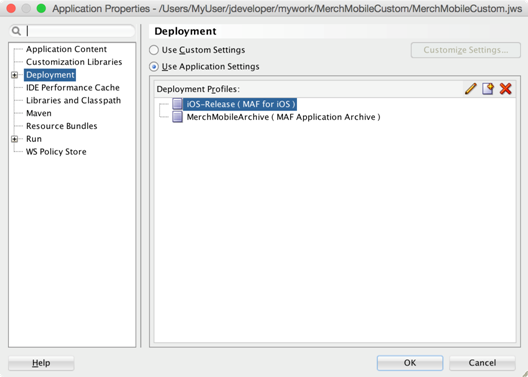Image resolution: width=528 pixels, height=377 pixels.
Task: Open Application Content category
Action: coord(66,49)
